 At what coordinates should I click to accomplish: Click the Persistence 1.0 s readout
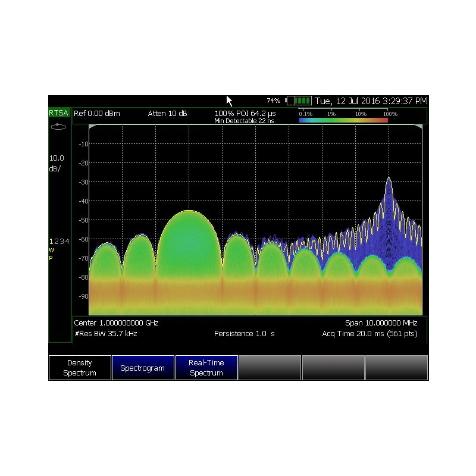point(245,334)
